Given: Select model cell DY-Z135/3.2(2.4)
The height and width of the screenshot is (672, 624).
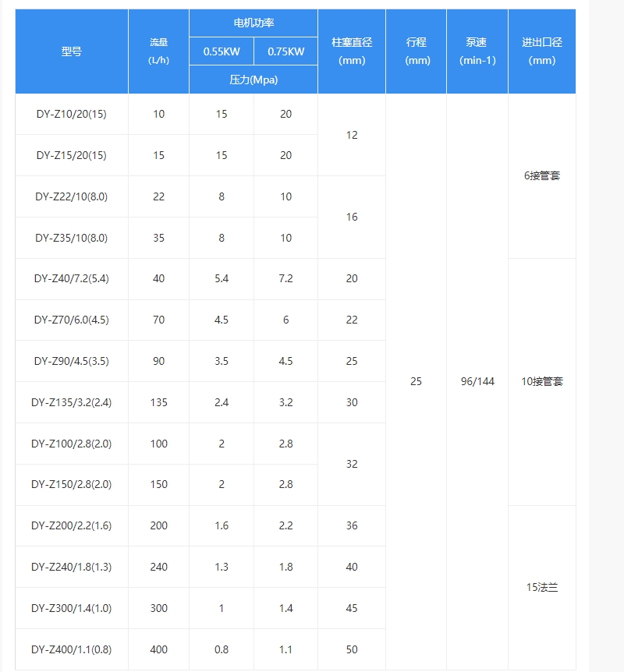Looking at the screenshot, I should coord(72,402).
